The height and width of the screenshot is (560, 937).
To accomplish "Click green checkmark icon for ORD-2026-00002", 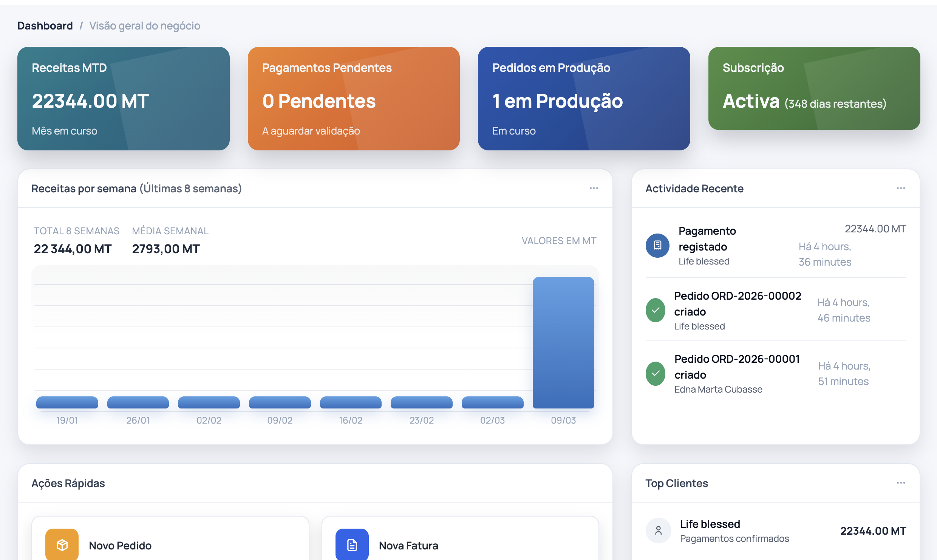I will [656, 310].
